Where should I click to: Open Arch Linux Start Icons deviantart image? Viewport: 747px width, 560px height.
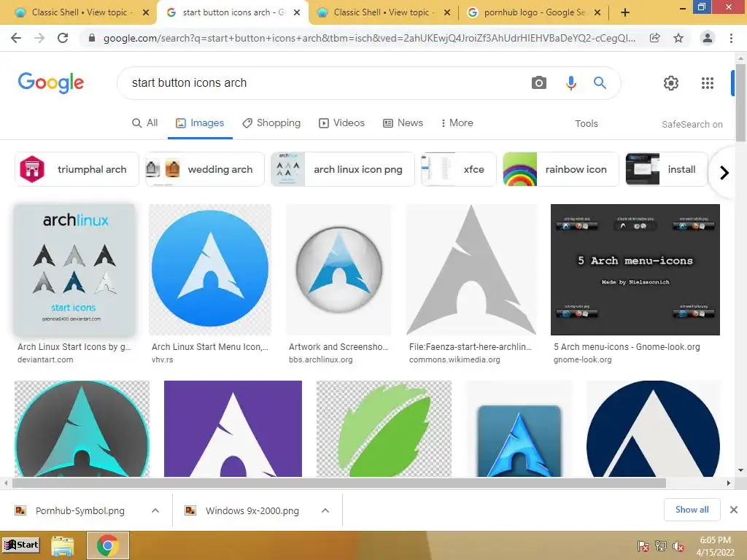tap(74, 270)
